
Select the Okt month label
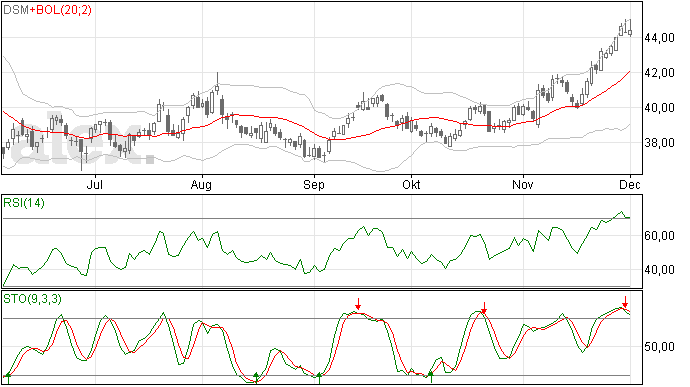pos(411,184)
